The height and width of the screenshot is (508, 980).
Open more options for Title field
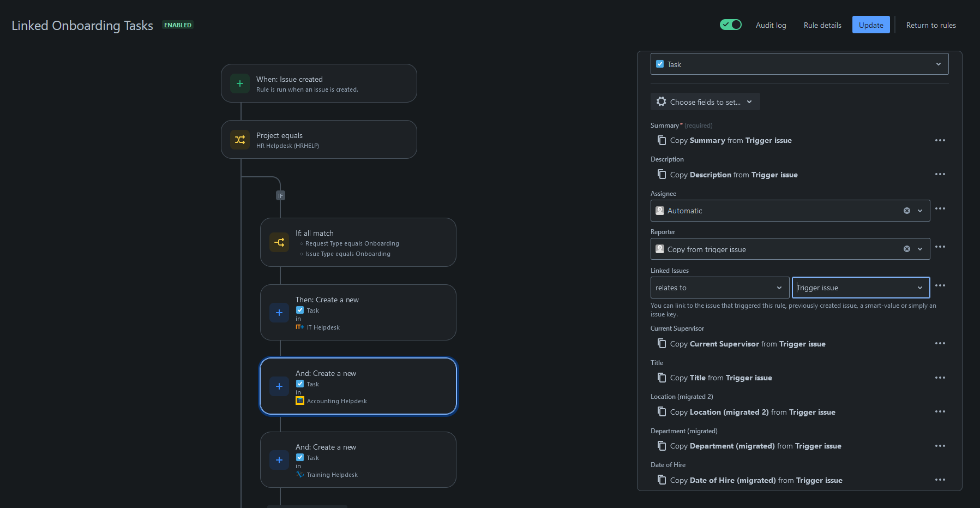coord(940,378)
